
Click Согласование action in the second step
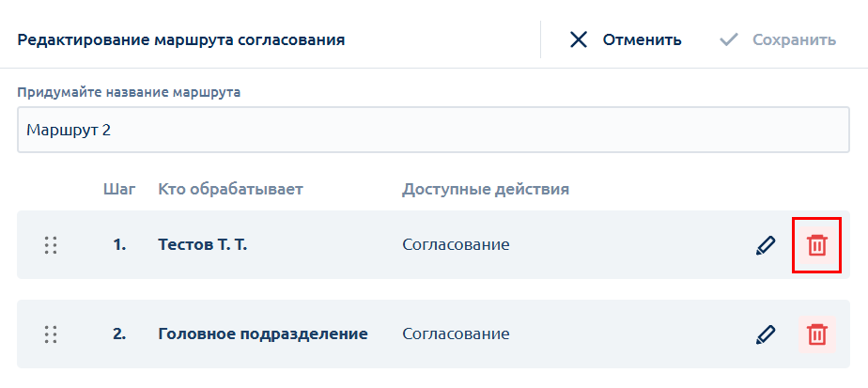(457, 334)
